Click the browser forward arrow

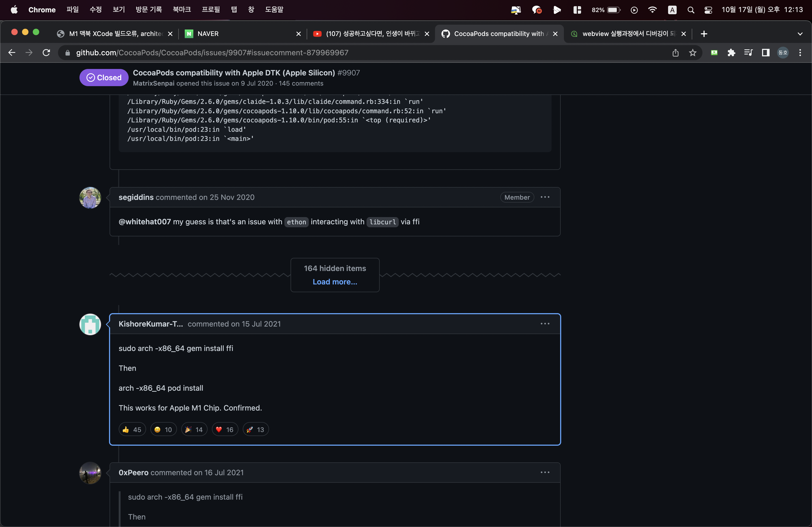(29, 53)
